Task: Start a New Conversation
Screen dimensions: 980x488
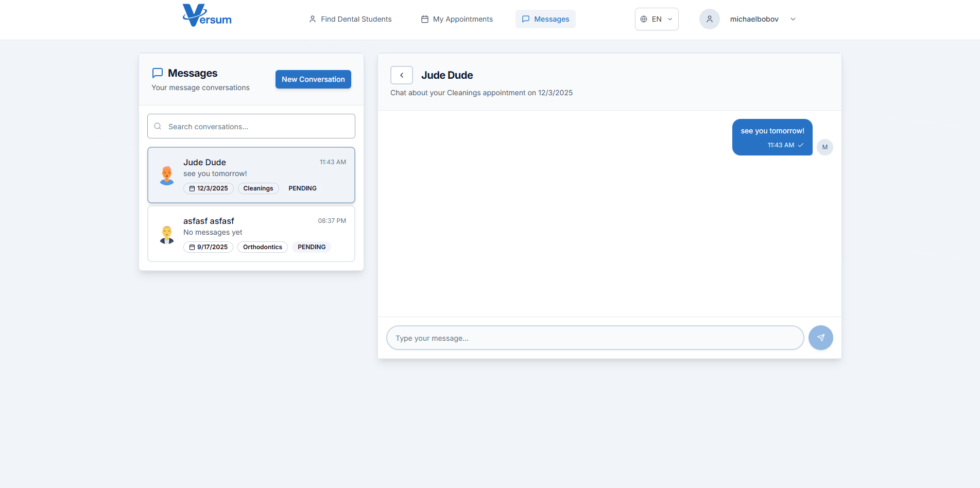Action: 313,79
